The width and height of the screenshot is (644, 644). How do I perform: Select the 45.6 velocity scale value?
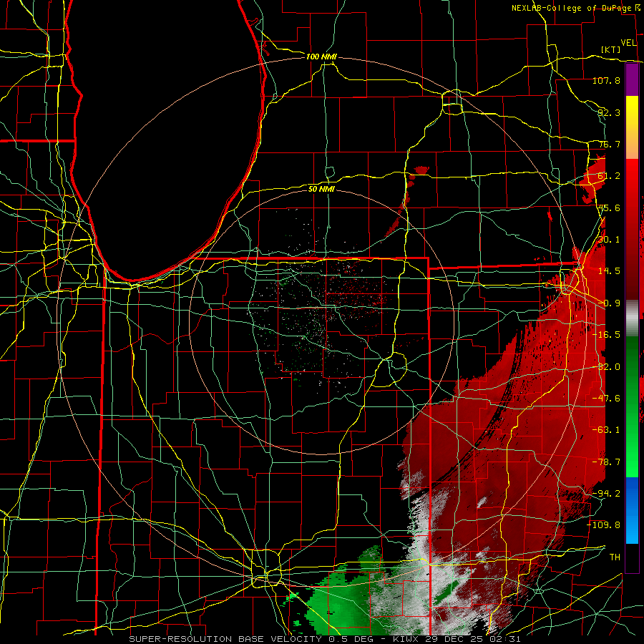[609, 208]
